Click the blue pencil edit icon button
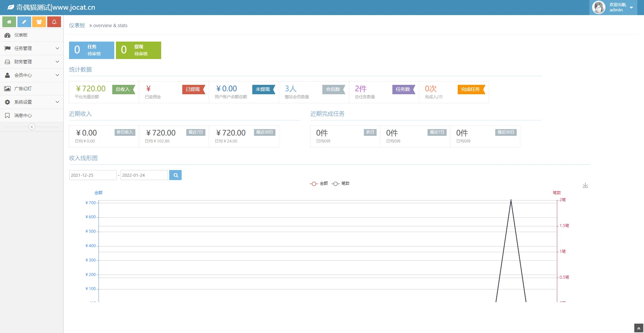This screenshot has height=333, width=644. coord(24,22)
